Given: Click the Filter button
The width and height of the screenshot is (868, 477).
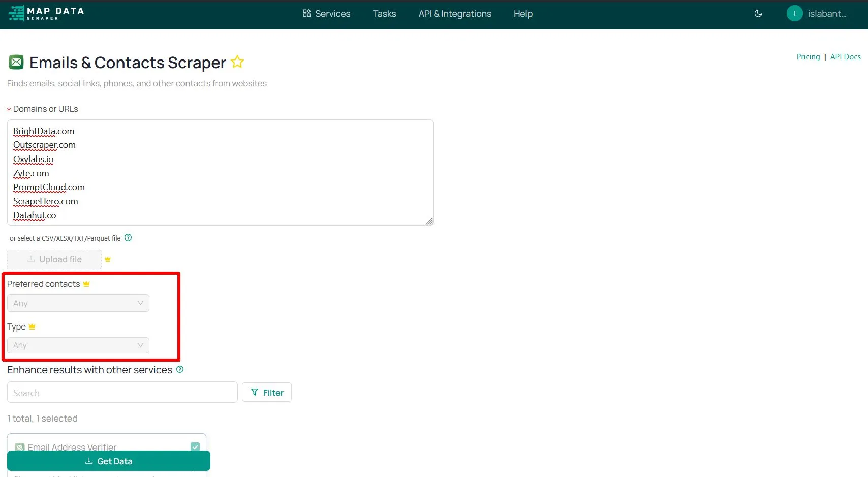Looking at the screenshot, I should (x=267, y=392).
